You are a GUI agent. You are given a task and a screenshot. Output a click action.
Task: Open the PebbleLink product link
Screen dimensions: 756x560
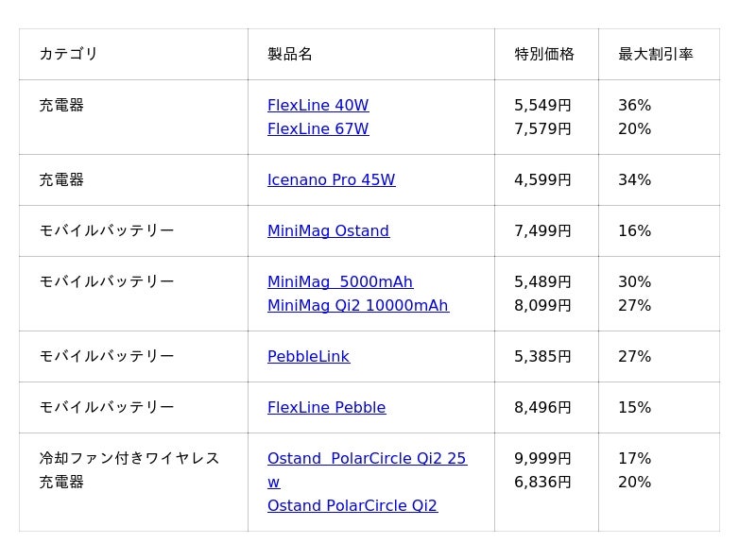308,357
